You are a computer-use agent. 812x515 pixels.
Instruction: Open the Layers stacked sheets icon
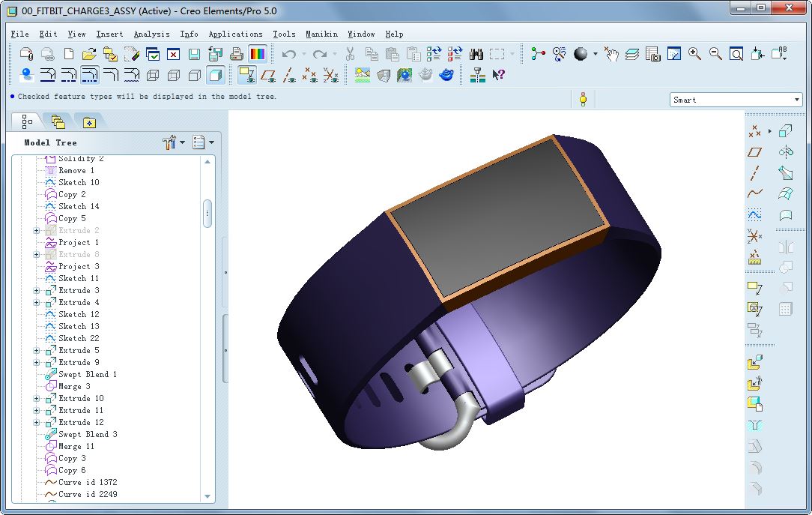[x=631, y=54]
